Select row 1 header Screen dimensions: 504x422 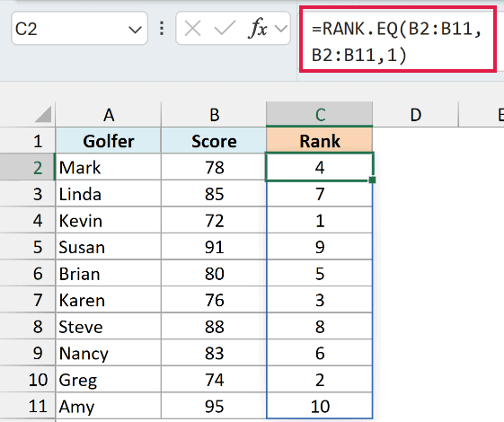[x=28, y=141]
